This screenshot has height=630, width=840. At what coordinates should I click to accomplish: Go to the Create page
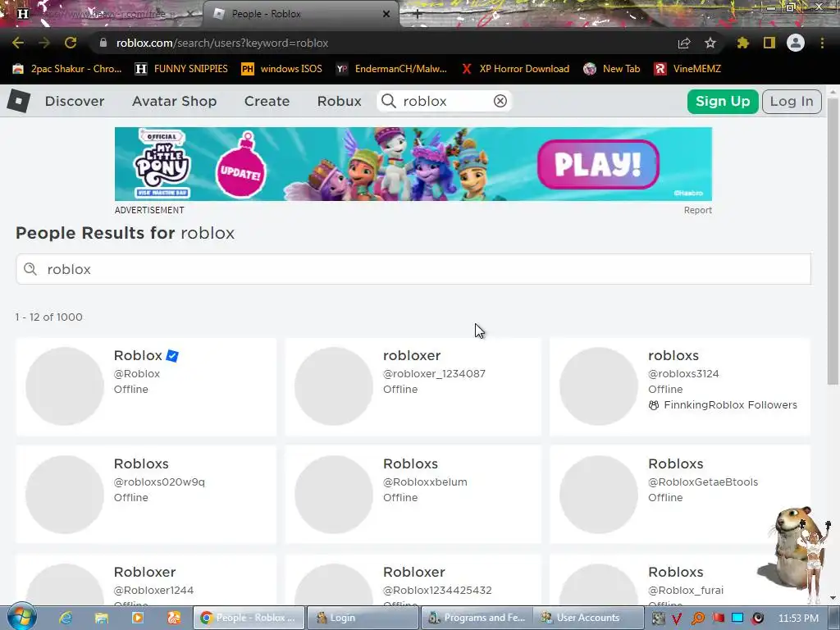click(x=267, y=101)
